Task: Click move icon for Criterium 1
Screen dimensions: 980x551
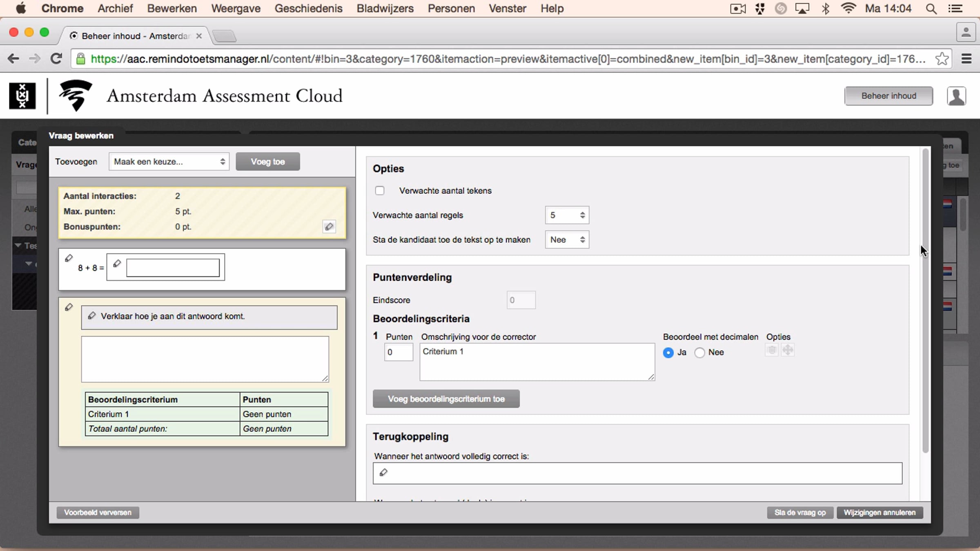Action: (788, 350)
